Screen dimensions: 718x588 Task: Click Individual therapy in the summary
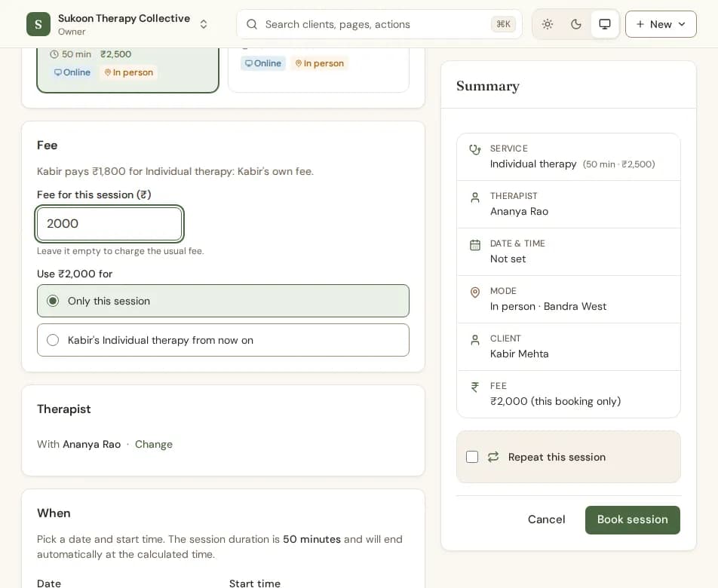pos(533,164)
